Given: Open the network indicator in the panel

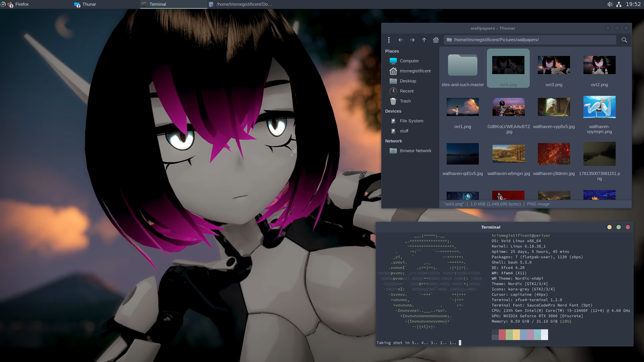Looking at the screenshot, I should tap(619, 4).
